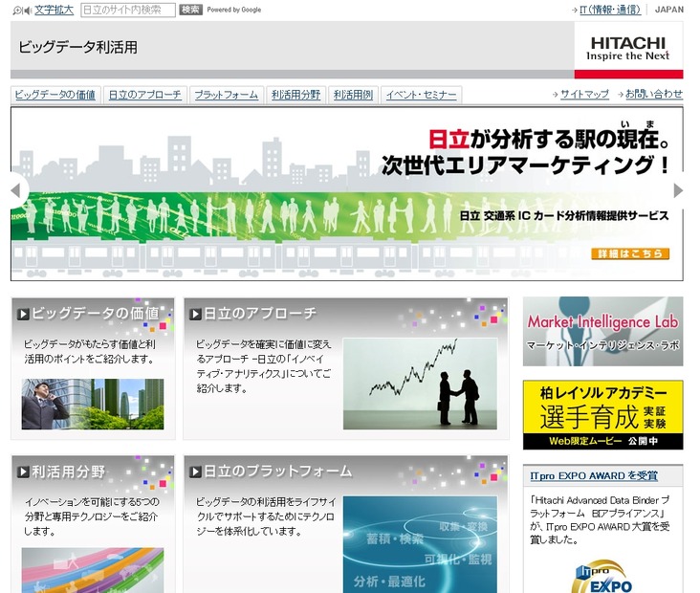Open the 日立のアプローチ card heading
The height and width of the screenshot is (593, 700).
click(x=260, y=314)
